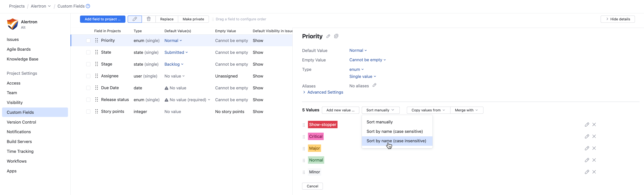The height and width of the screenshot is (195, 644).
Task: Click the copy icon beside Priority title
Action: pyautogui.click(x=336, y=36)
